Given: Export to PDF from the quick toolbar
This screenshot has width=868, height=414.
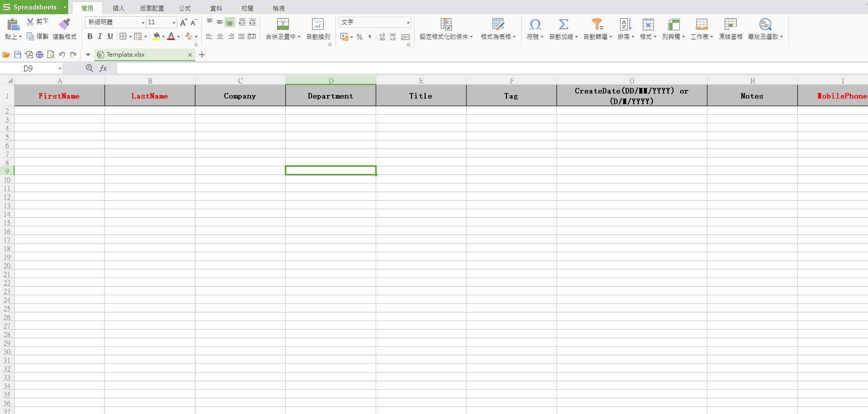Looking at the screenshot, I should [29, 55].
